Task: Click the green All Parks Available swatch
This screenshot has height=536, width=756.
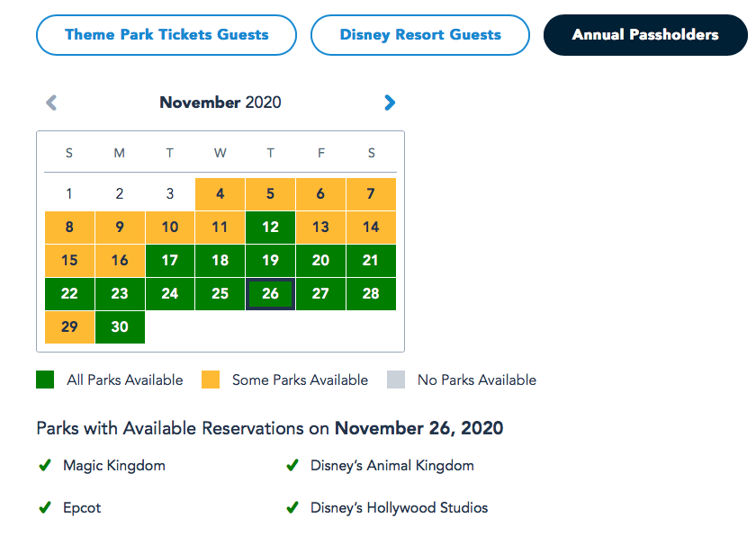Action: coord(45,380)
